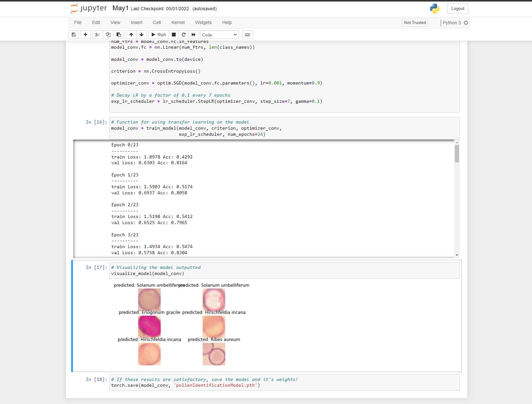Click inside the In [16] code cell

click(x=284, y=128)
